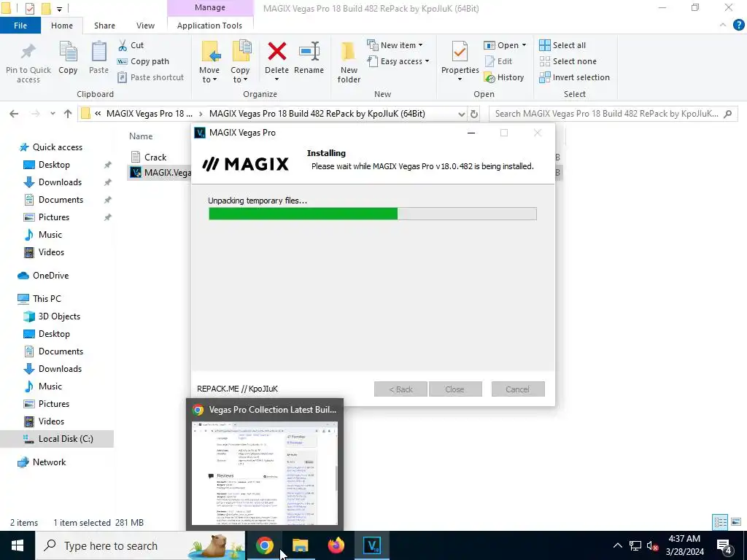747x560 pixels.
Task: Open the Vegas Pro installer taskbar icon
Action: 371,545
